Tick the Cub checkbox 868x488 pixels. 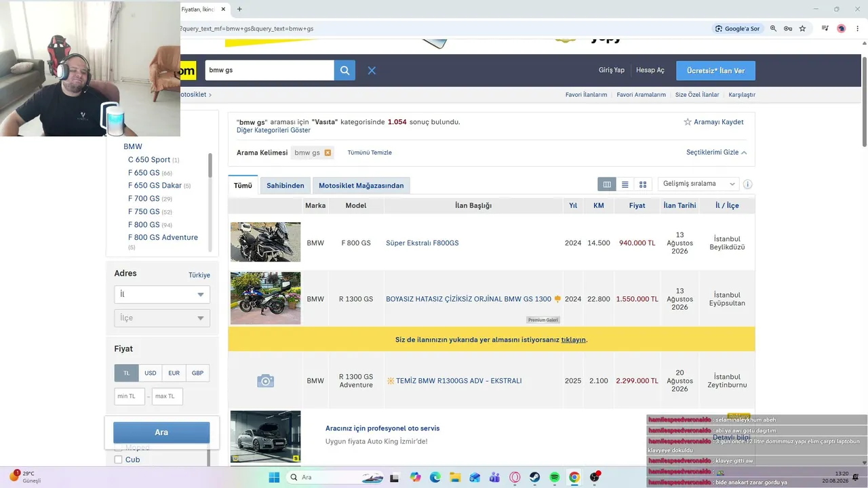pos(119,460)
